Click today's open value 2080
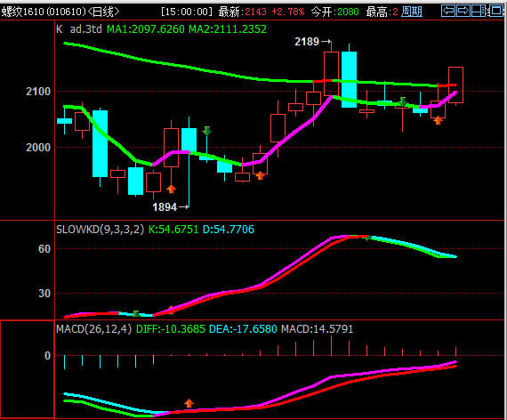The image size is (507, 420). [349, 12]
